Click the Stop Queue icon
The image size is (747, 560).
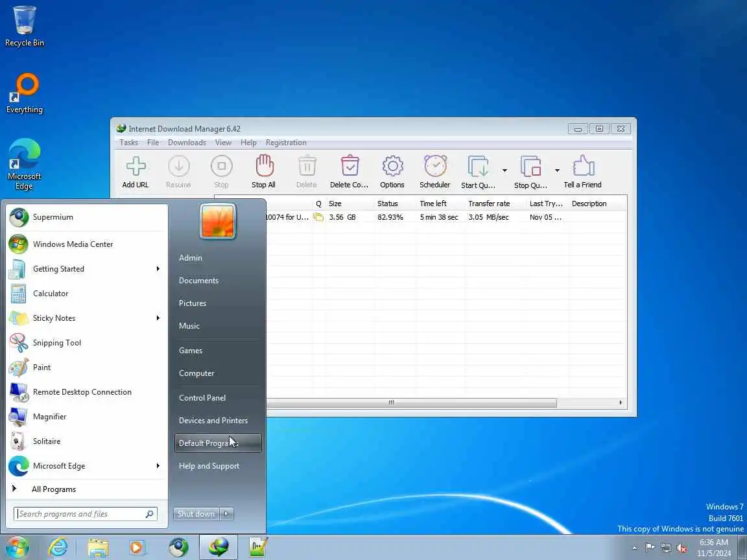click(x=530, y=172)
